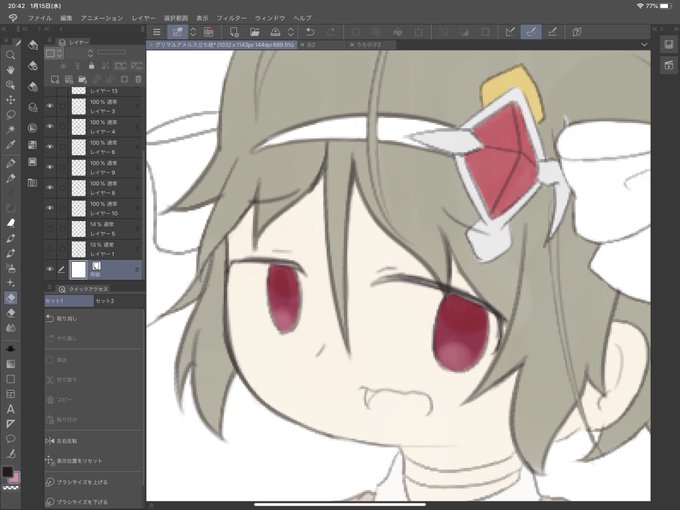The height and width of the screenshot is (510, 680).
Task: Open the ファイル menu
Action: tap(39, 18)
